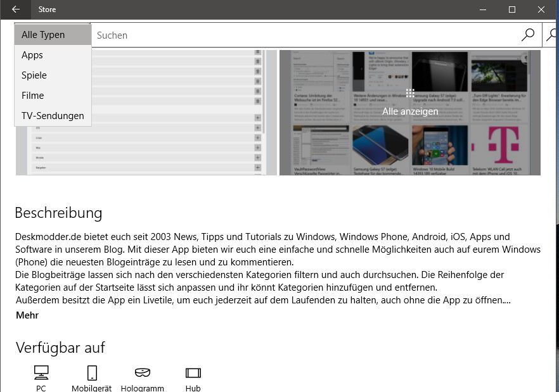
Task: Select the description line starting with Außerdem
Action: [263, 300]
